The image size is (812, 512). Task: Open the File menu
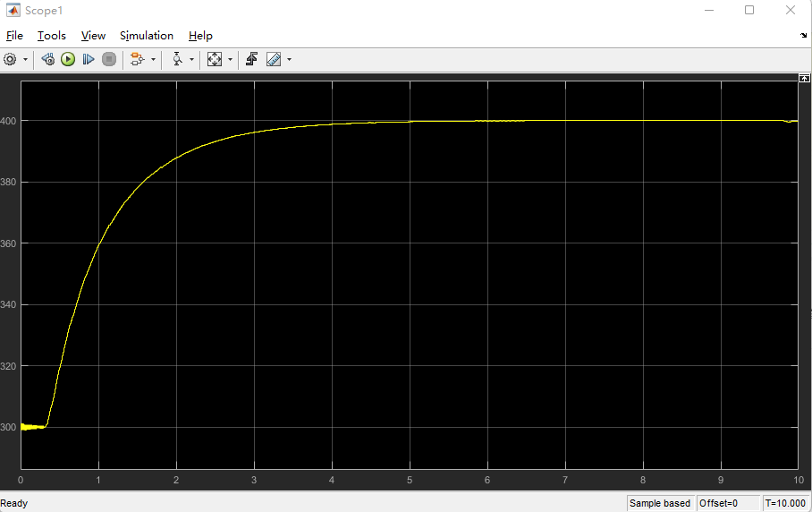[14, 36]
